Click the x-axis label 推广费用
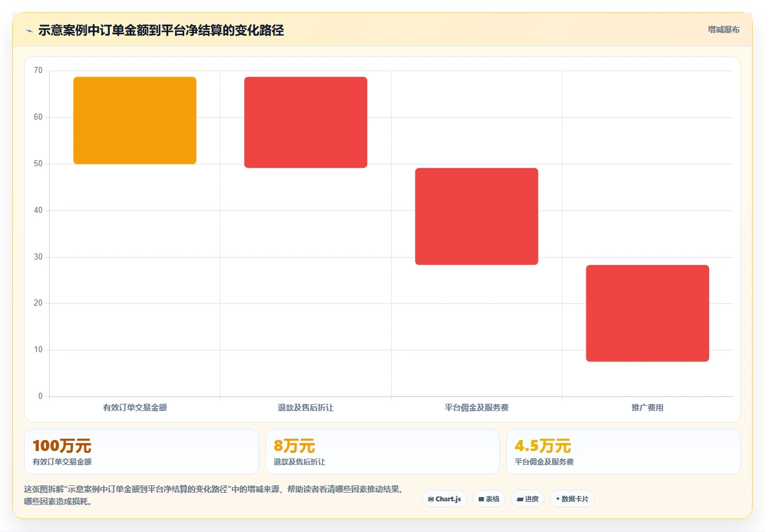The image size is (765, 532). point(648,407)
